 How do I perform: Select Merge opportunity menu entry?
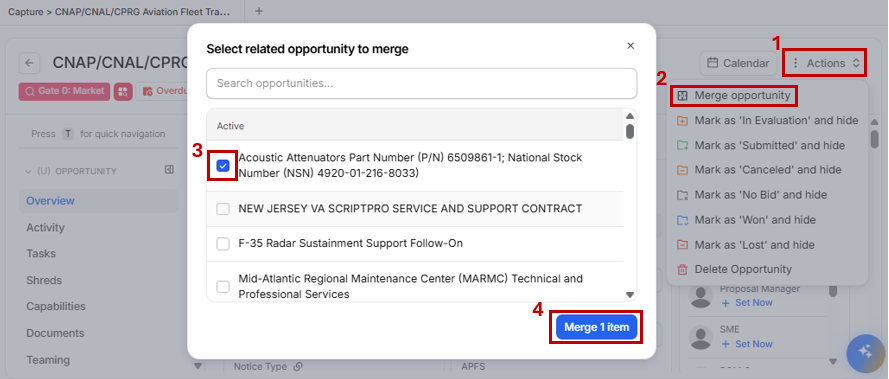click(x=734, y=95)
